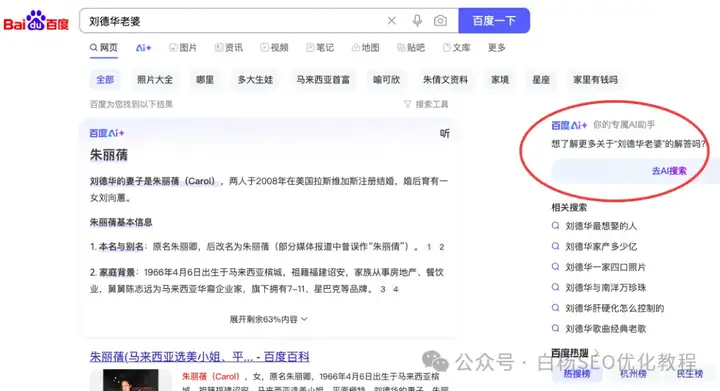
Task: Click the Baidu logo
Action: click(x=36, y=21)
